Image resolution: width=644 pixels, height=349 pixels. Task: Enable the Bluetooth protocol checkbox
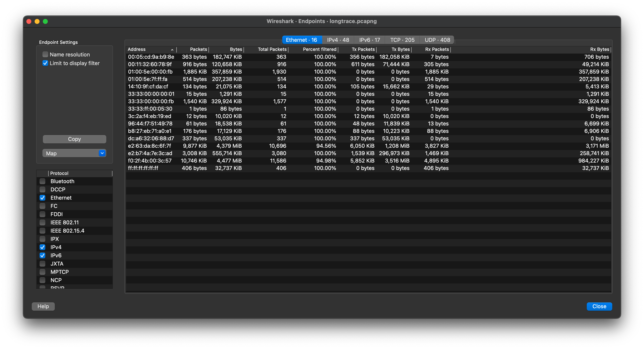click(x=42, y=181)
